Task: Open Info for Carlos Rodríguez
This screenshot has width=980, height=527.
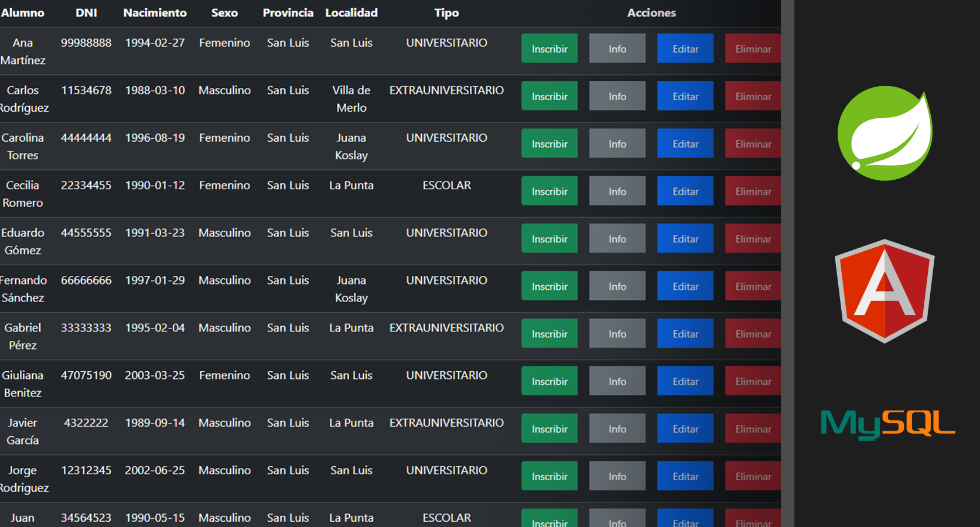Action: (x=617, y=95)
